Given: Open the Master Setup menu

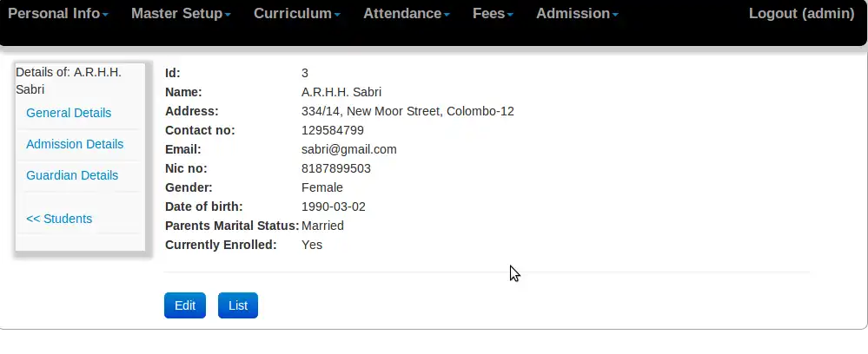Looking at the screenshot, I should [x=181, y=14].
